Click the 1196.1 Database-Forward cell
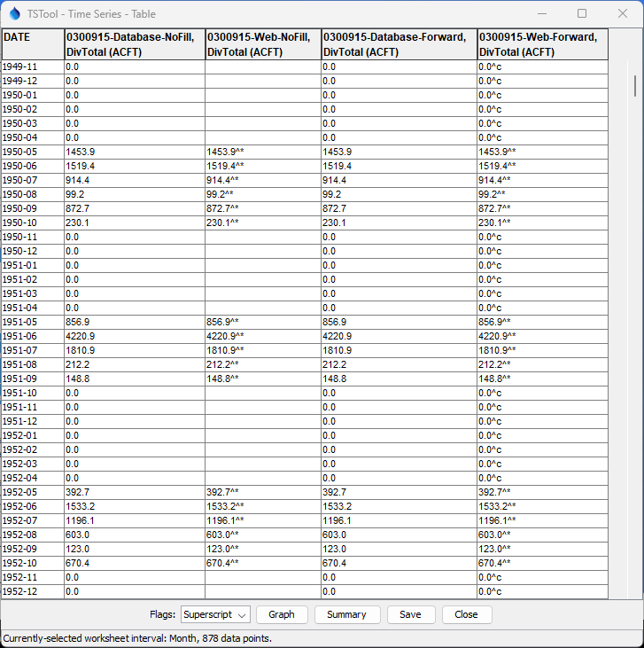Viewport: 644px width, 648px height. click(399, 520)
